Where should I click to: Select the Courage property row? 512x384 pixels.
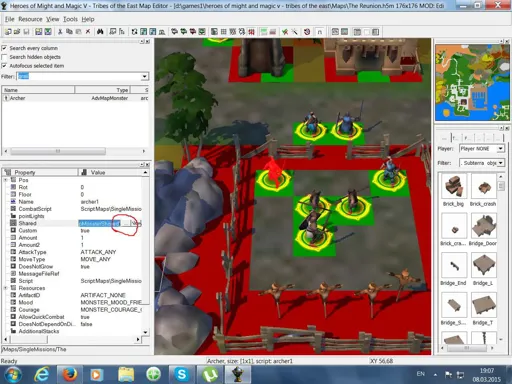(75, 310)
